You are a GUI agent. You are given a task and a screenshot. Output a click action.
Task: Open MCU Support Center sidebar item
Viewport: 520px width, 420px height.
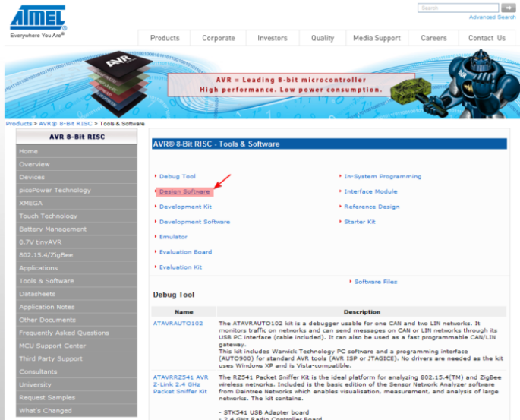point(76,346)
